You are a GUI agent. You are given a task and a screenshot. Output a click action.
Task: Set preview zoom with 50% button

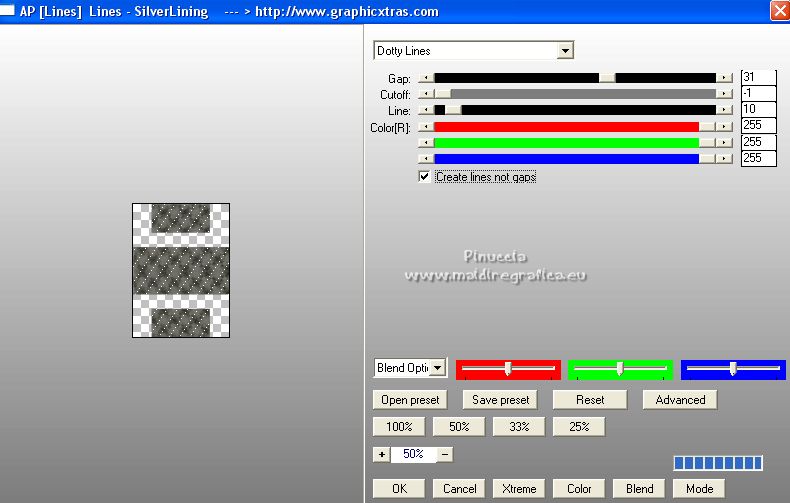(459, 426)
